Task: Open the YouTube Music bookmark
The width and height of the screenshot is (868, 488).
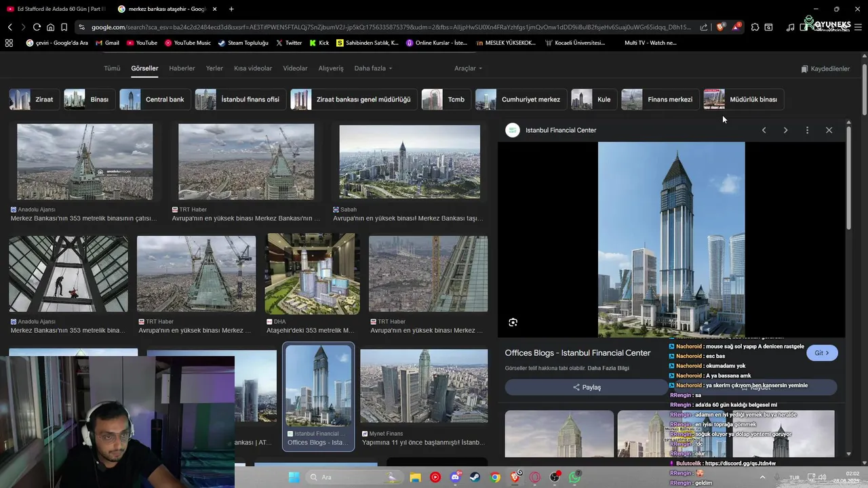Action: 187,43
